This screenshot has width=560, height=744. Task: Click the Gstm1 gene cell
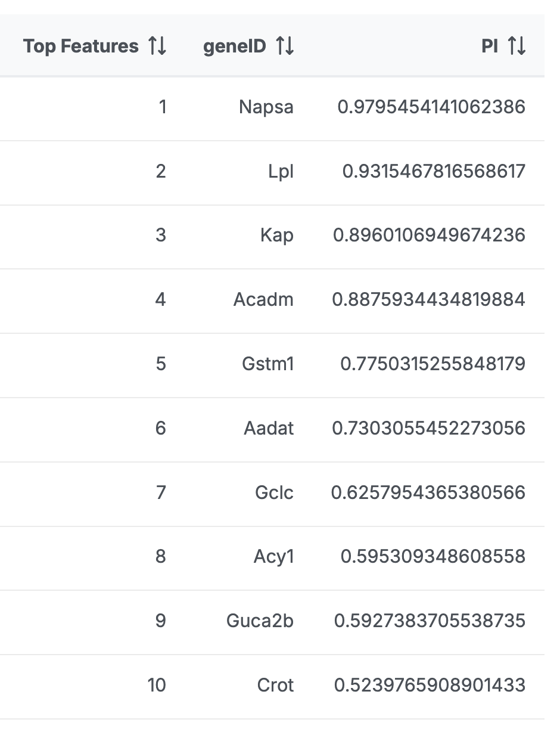pos(268,364)
